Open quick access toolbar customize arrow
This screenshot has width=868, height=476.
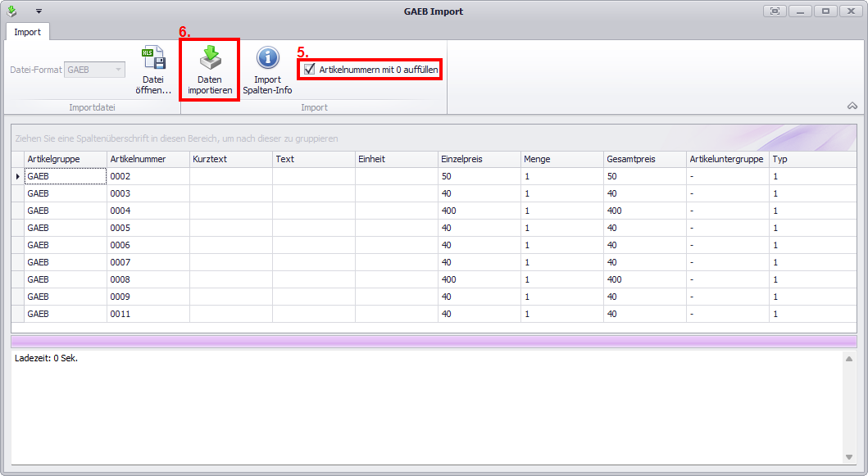pos(39,11)
